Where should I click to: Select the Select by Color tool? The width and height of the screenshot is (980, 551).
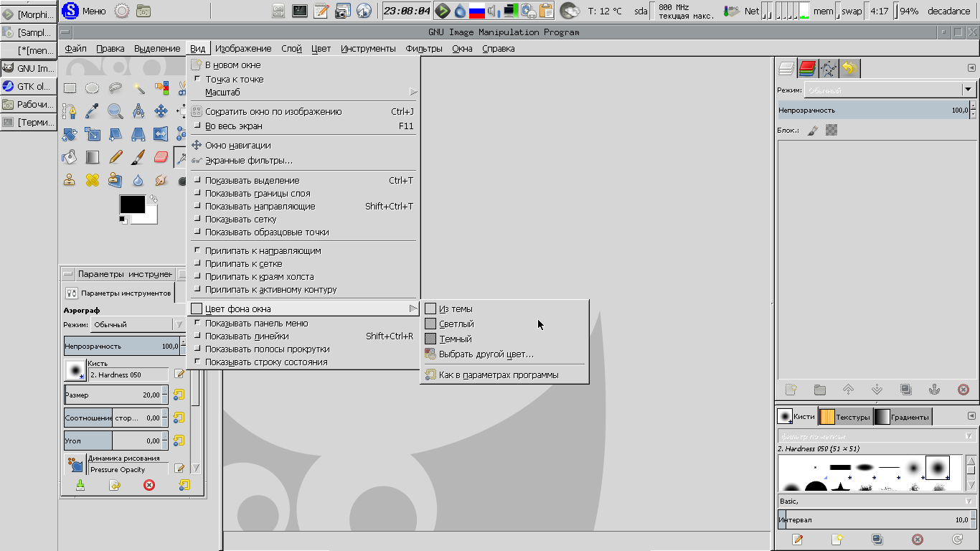(161, 88)
